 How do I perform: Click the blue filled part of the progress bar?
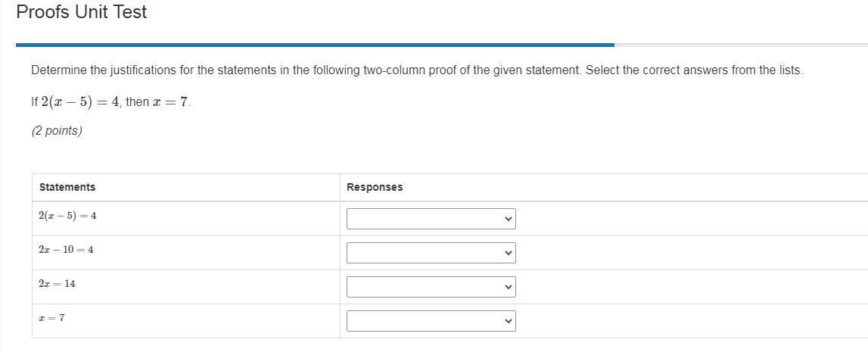coord(314,45)
